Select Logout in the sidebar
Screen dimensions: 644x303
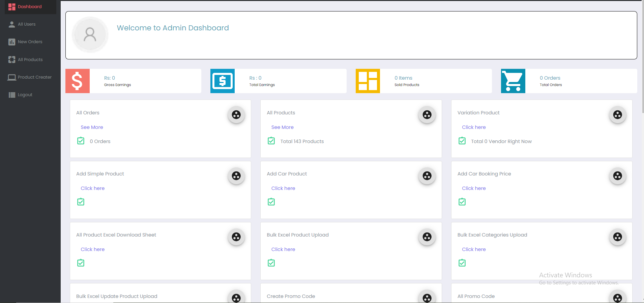[x=25, y=95]
